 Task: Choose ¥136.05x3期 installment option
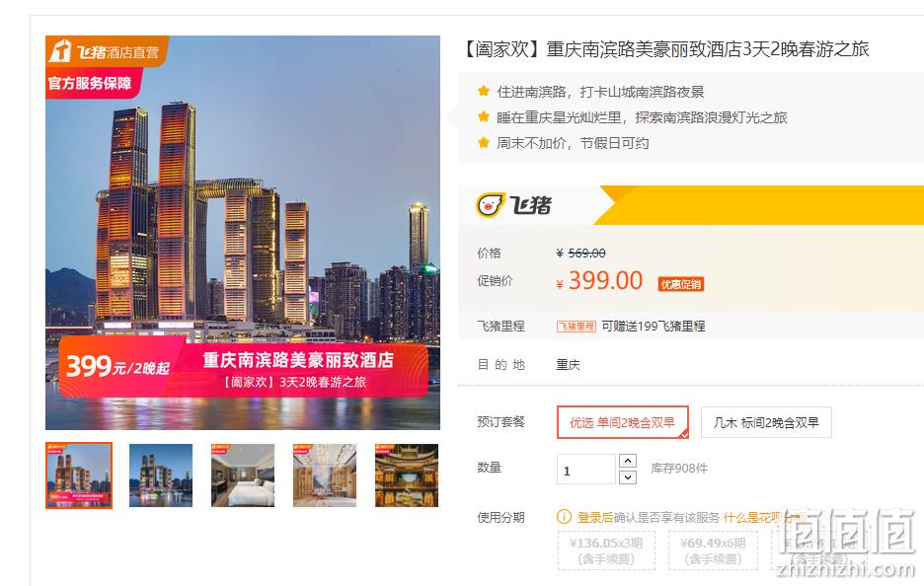click(606, 550)
